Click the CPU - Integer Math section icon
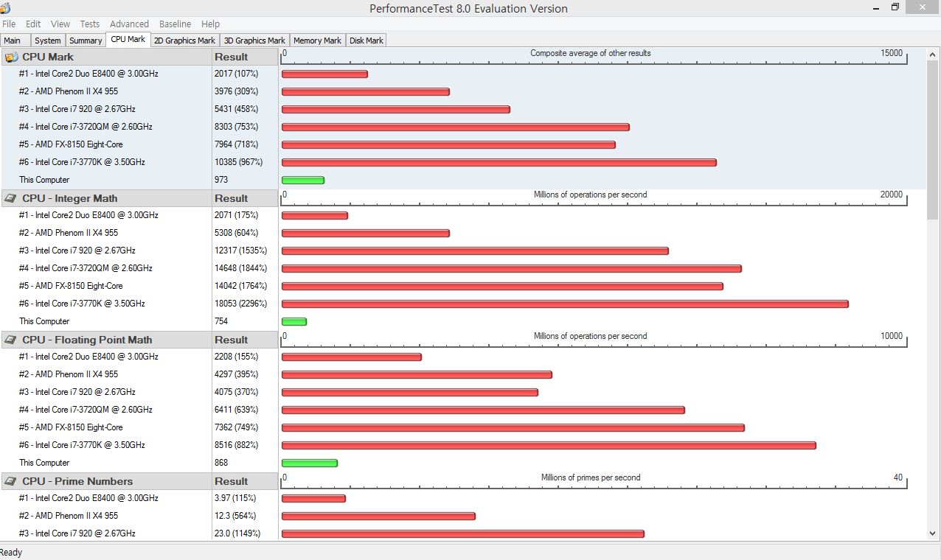Image resolution: width=941 pixels, height=560 pixels. [11, 198]
